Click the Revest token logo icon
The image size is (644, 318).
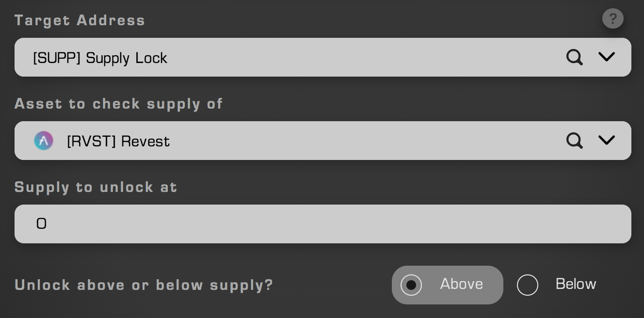point(44,141)
